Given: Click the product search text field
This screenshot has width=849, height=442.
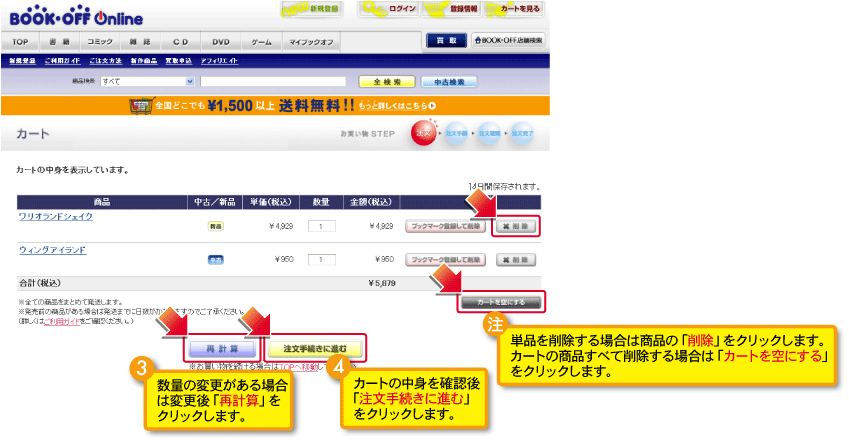Looking at the screenshot, I should coord(273,81).
